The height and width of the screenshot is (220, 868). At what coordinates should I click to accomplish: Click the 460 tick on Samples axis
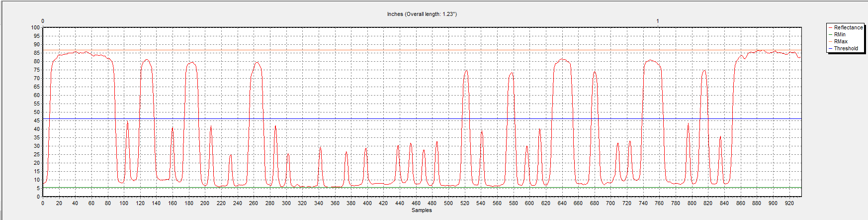416,203
